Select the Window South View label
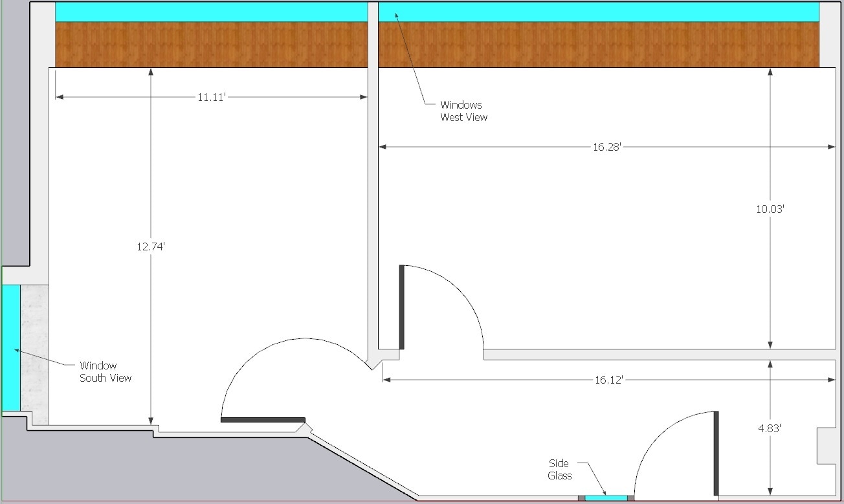This screenshot has width=844, height=504. pos(105,372)
